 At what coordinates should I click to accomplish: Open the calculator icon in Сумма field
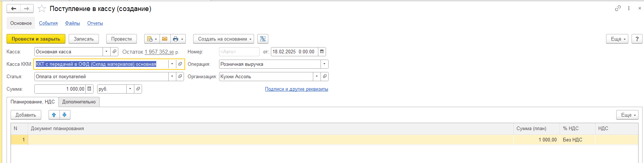pos(89,89)
